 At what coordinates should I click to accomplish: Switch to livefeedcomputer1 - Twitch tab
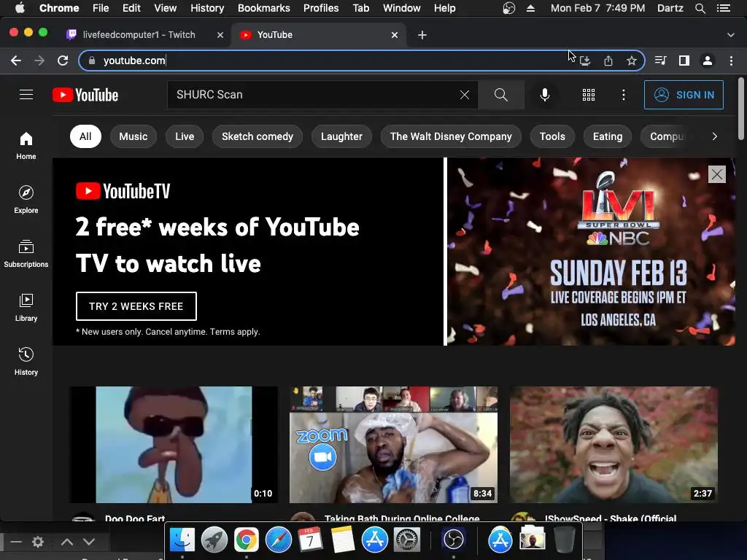pos(139,35)
